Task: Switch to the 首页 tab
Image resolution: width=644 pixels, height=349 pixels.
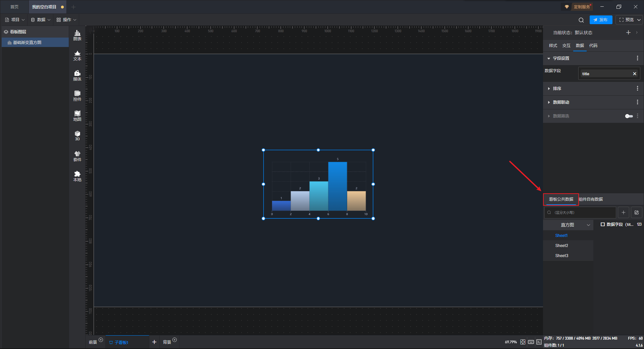Action: (14, 7)
